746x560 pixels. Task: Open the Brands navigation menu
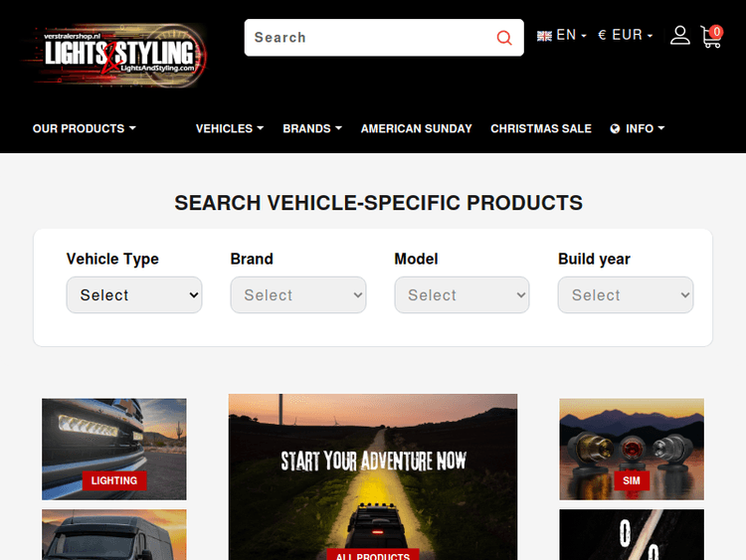click(x=312, y=129)
